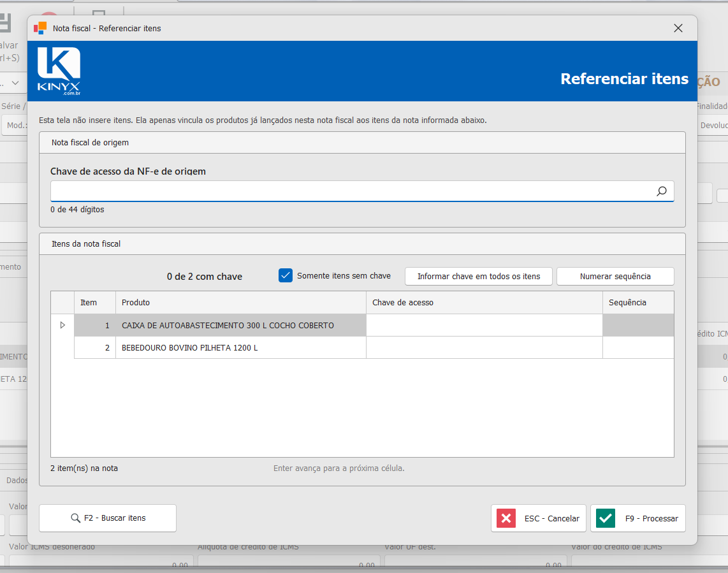This screenshot has width=728, height=573.
Task: Click the 'Sequência' column header
Action: pos(638,302)
